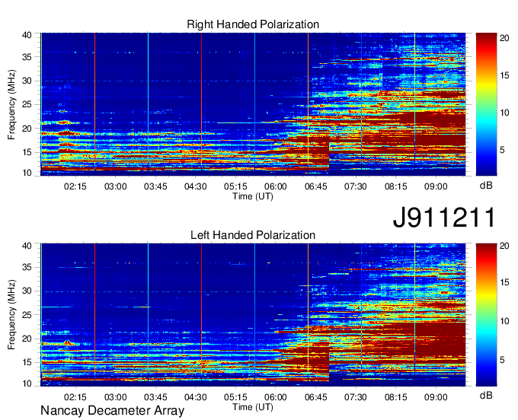Click the 20 MHz tick of Right Handed plot
Viewport: 518px width, 420px height.
click(x=27, y=129)
